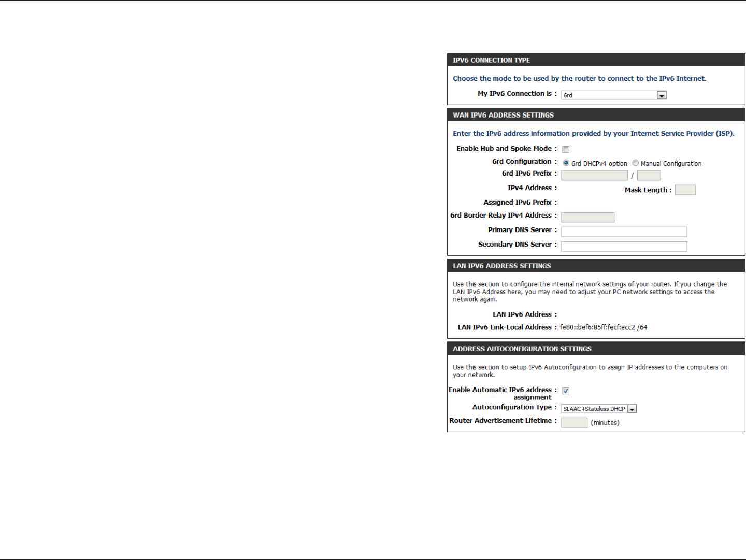Click the (minutes) unit text
The image size is (746, 560).
(605, 423)
